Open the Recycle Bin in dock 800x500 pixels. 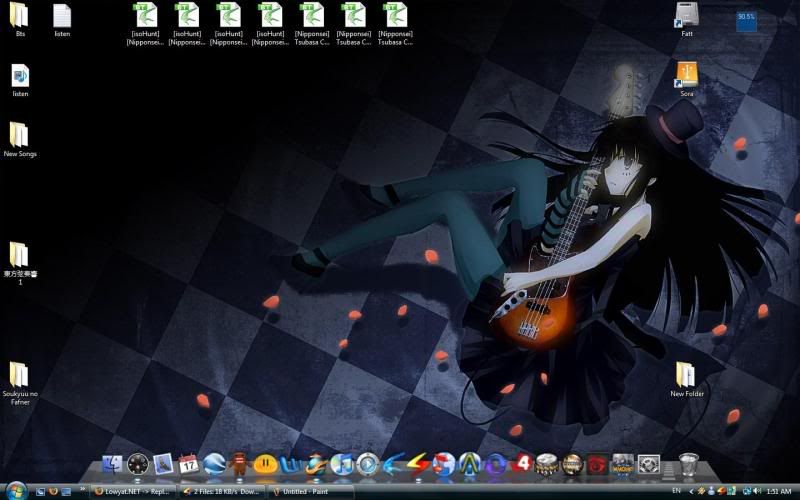pyautogui.click(x=688, y=464)
